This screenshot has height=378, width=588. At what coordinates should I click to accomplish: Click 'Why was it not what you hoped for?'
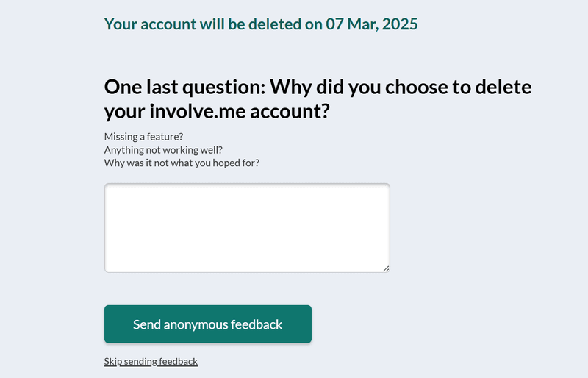(x=182, y=163)
